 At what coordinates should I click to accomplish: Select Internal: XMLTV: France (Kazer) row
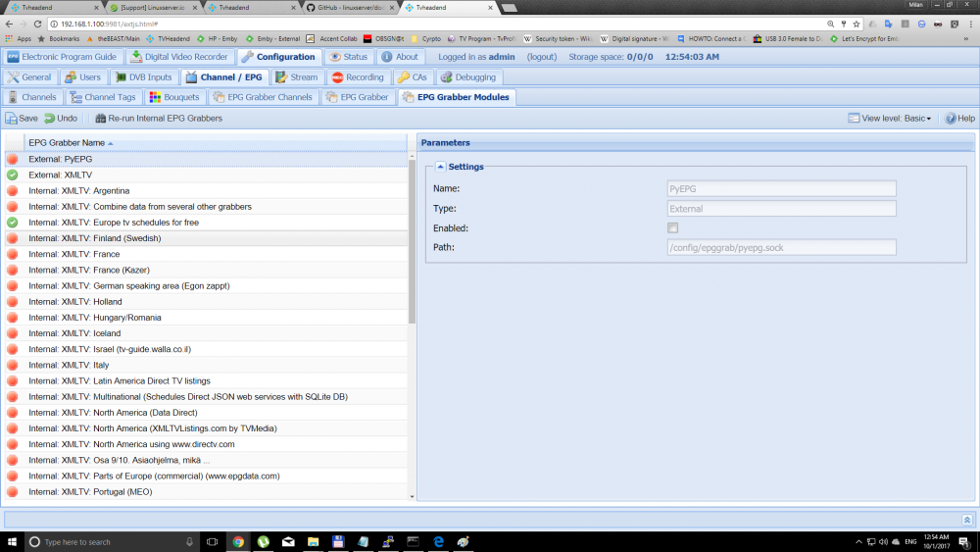206,270
